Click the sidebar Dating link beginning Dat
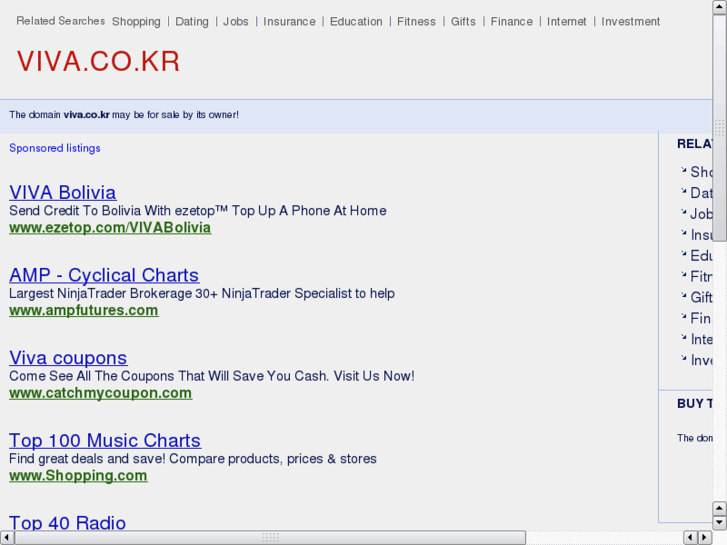The height and width of the screenshot is (545, 727). [701, 193]
